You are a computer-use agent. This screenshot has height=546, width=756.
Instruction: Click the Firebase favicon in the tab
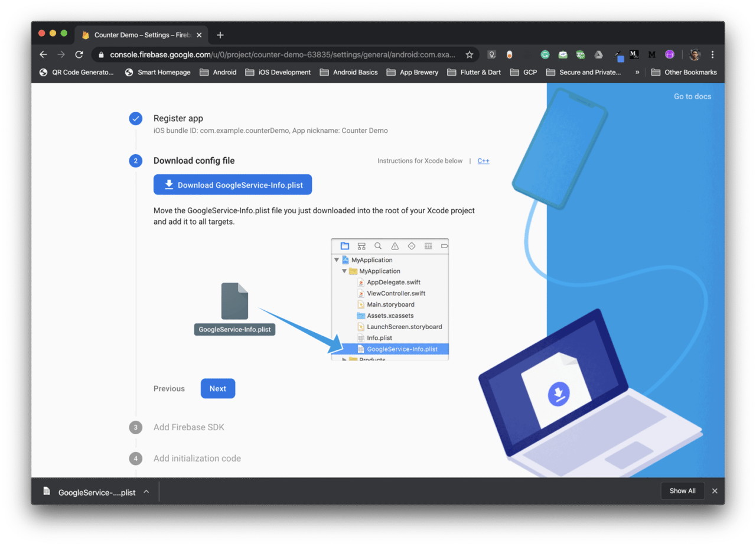click(x=86, y=35)
